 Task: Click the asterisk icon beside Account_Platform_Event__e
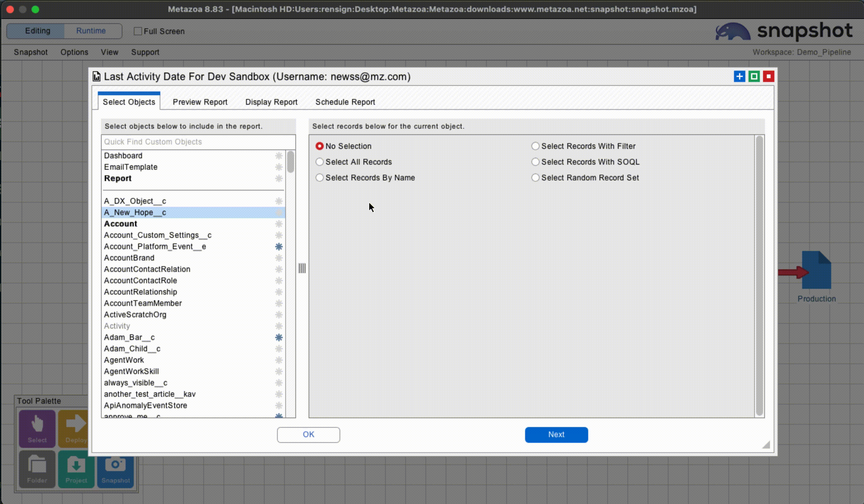coord(279,247)
